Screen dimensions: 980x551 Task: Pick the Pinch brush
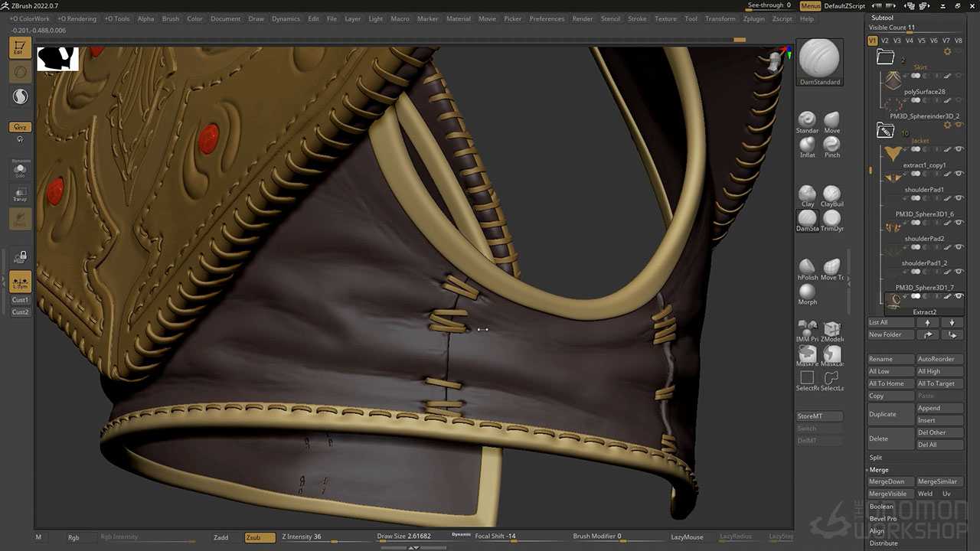[x=831, y=145]
